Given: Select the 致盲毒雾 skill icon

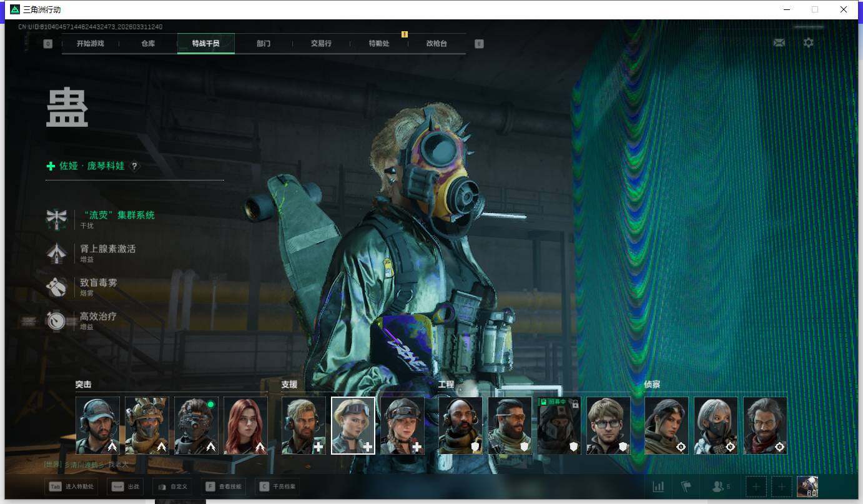Looking at the screenshot, I should coord(56,287).
